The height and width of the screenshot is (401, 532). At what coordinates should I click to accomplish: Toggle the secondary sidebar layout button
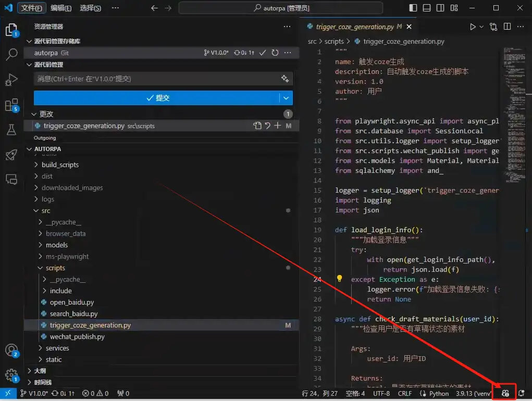pos(440,8)
